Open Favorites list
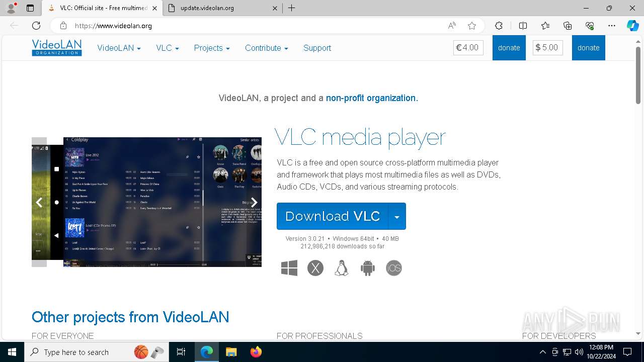644x362 pixels. [x=545, y=26]
